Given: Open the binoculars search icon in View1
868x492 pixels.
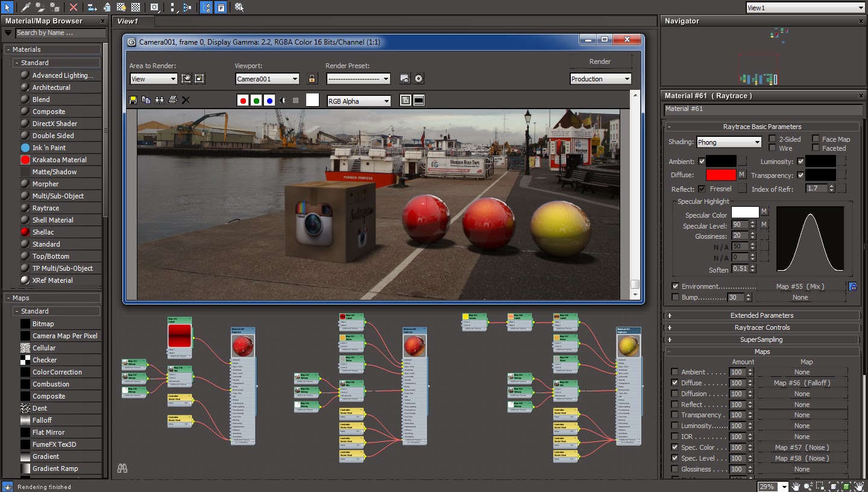Looking at the screenshot, I should [x=122, y=468].
